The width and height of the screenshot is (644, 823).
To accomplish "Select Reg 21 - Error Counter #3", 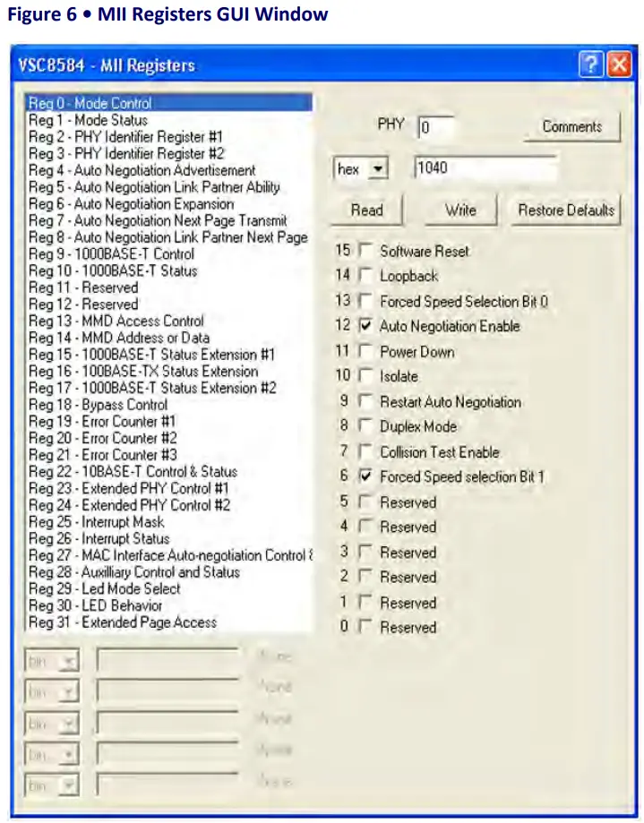I will [169, 455].
